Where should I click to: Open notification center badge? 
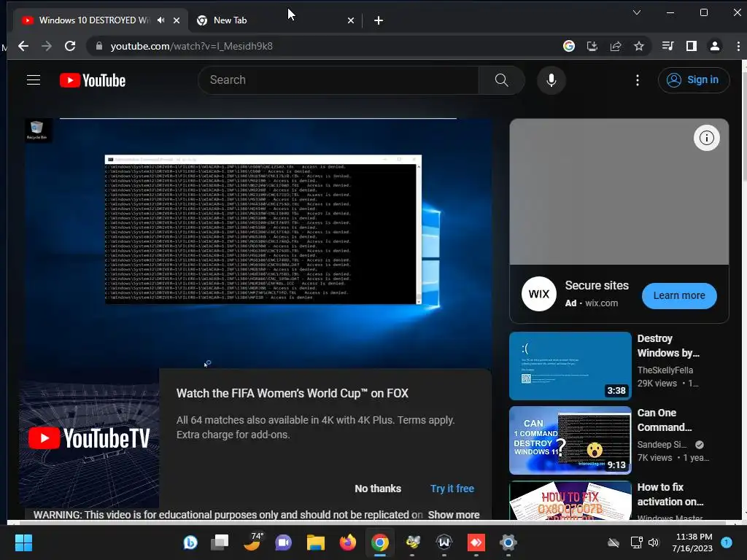[727, 542]
